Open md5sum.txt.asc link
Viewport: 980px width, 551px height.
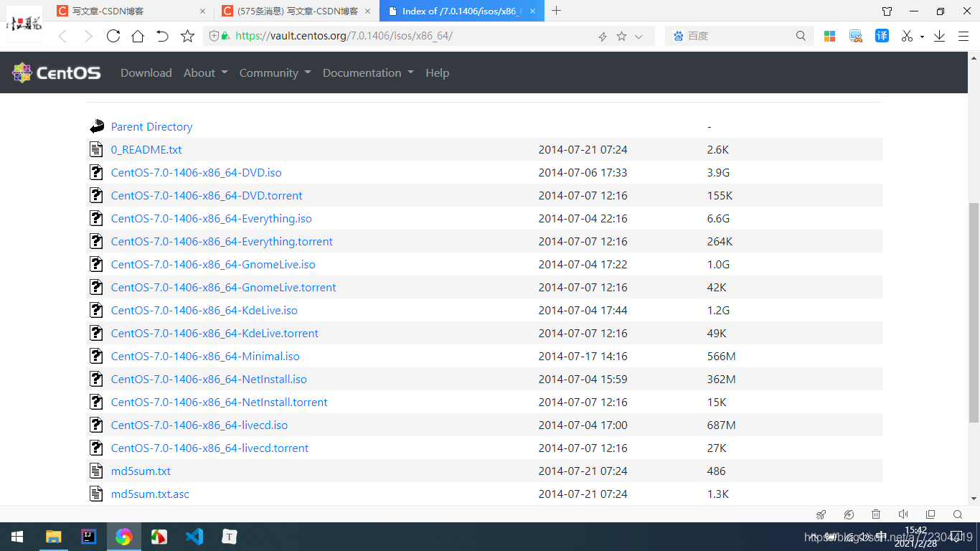[x=150, y=494]
